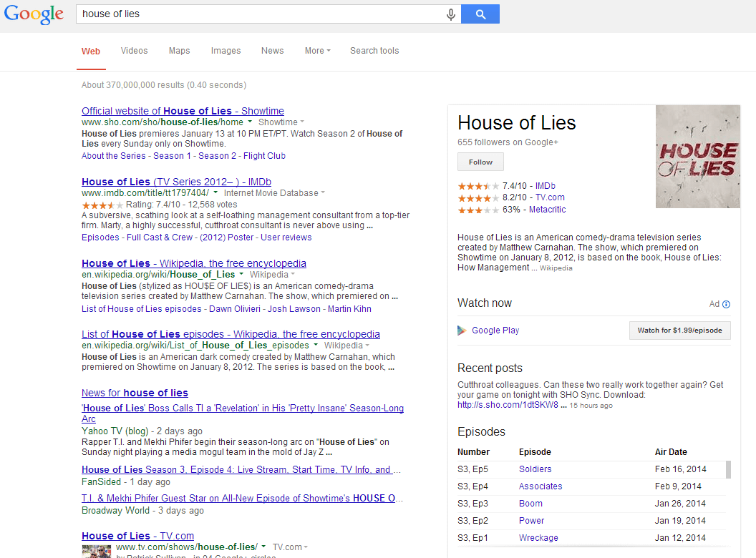
Task: Switch to the Videos tab
Action: pyautogui.click(x=134, y=51)
